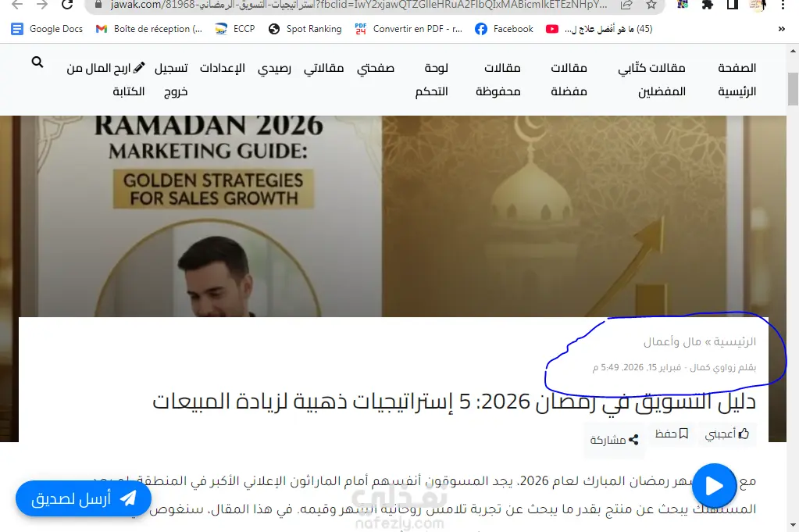Open the الصفحة الرئيسية menu item
The width and height of the screenshot is (799, 532).
click(737, 80)
